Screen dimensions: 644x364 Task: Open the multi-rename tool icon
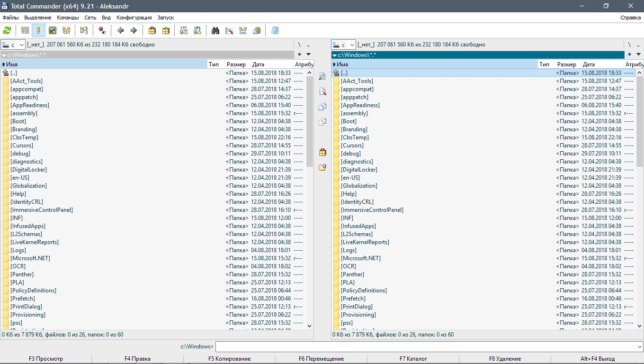click(x=229, y=30)
